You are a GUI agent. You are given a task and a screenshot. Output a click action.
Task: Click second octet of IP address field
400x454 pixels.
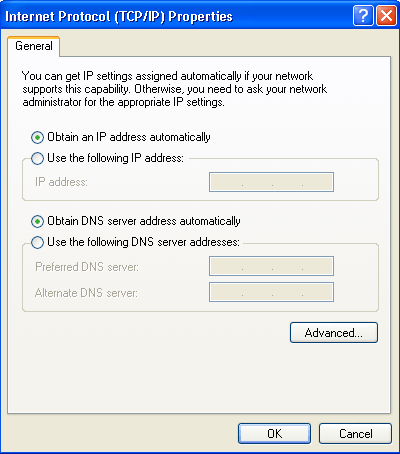pos(257,182)
